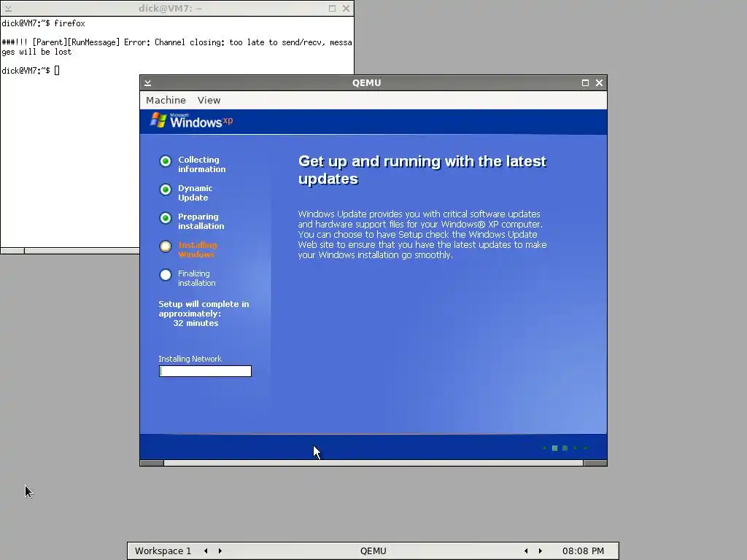
Task: Open QEMU window menu icon in title bar
Action: [x=147, y=83]
